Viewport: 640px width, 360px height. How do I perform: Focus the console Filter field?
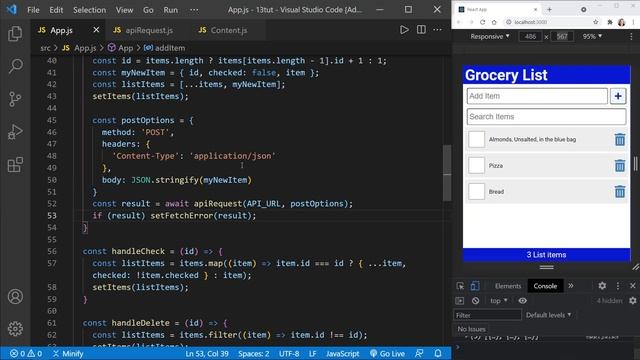(487, 315)
